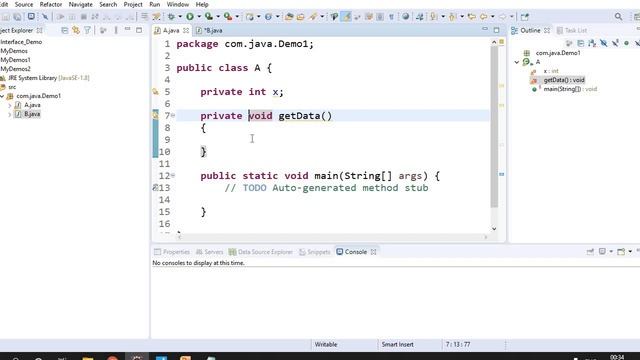Screen dimensions: 640x360
Task: Click the Pin Console icon
Action: click(590, 252)
